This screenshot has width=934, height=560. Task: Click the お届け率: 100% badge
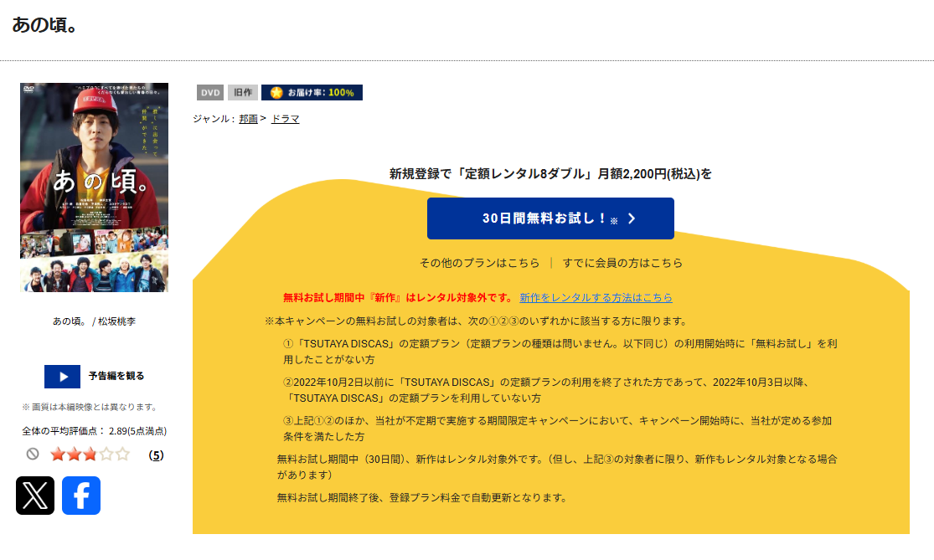312,93
